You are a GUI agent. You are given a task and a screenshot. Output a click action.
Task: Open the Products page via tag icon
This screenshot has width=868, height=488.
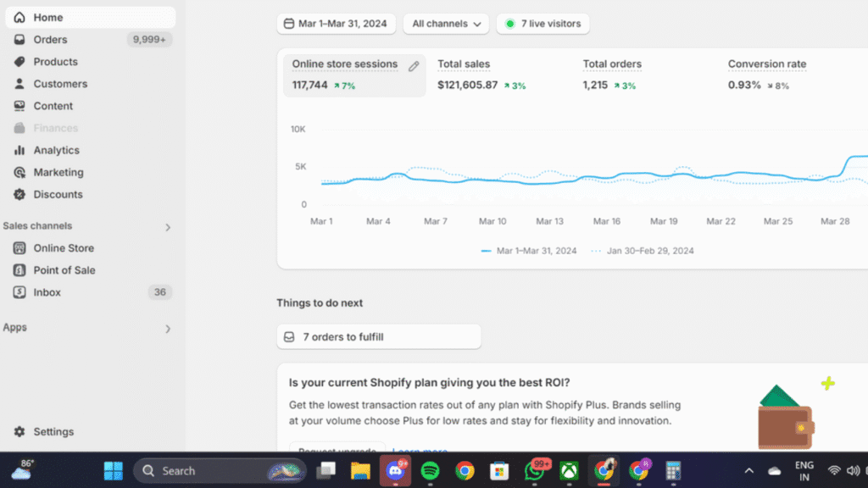click(x=19, y=62)
